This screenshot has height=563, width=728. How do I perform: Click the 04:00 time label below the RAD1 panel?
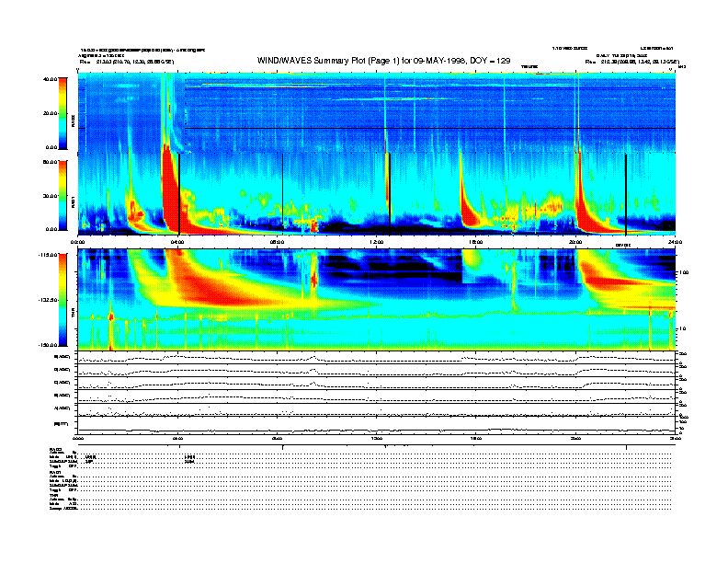[177, 242]
